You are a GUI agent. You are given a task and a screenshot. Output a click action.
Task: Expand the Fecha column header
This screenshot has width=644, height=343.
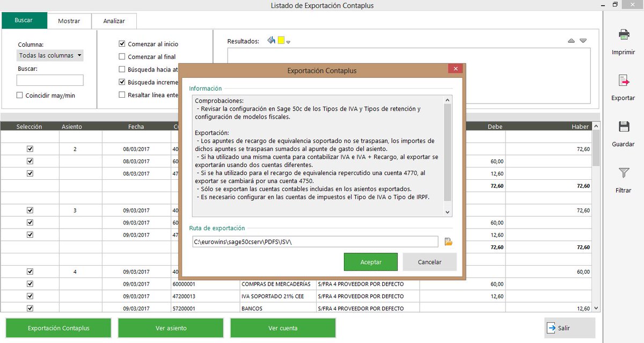(x=136, y=126)
